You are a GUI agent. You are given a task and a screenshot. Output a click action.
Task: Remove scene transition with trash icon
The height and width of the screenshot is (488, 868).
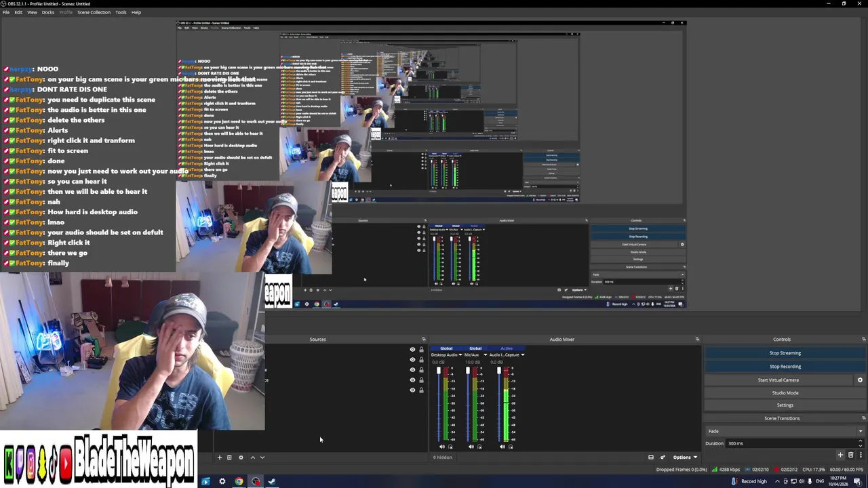851,455
